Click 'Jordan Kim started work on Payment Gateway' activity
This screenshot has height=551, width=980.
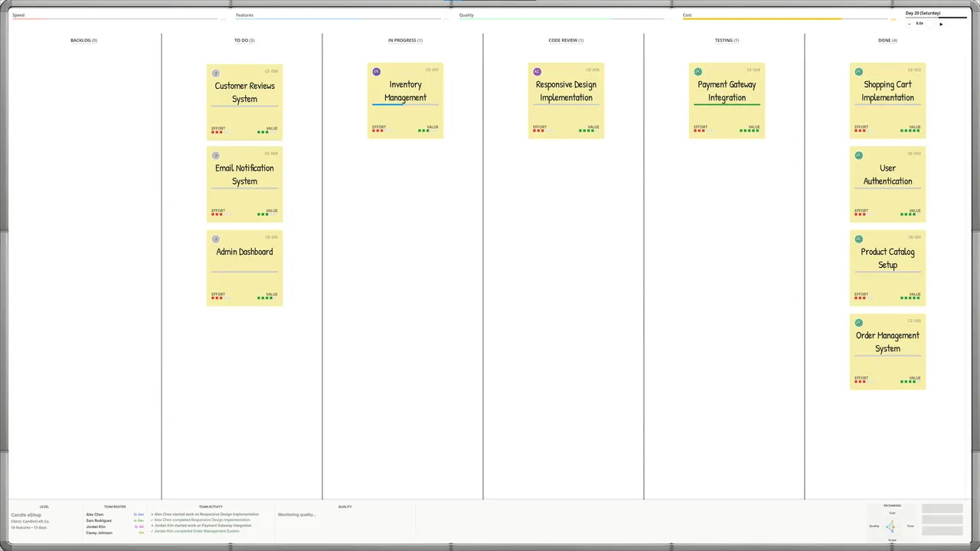pyautogui.click(x=201, y=526)
